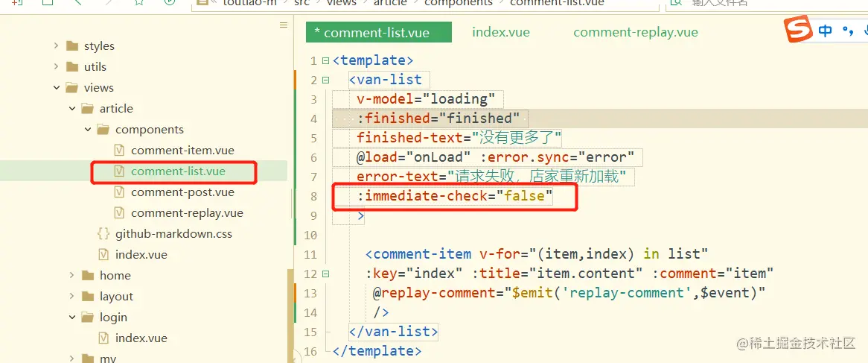
Task: Fold the van-list tag at line 2
Action: 325,80
